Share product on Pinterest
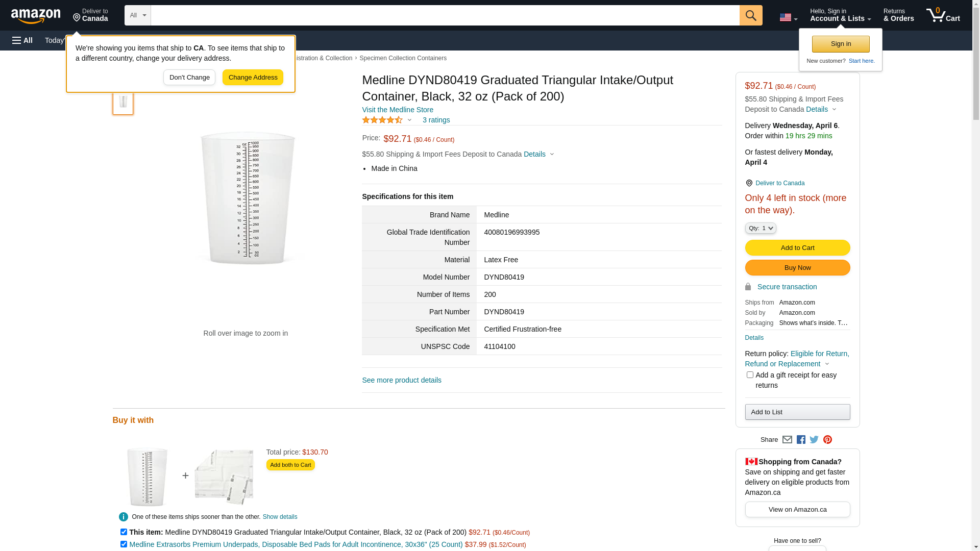Image resolution: width=980 pixels, height=551 pixels. pos(827,440)
